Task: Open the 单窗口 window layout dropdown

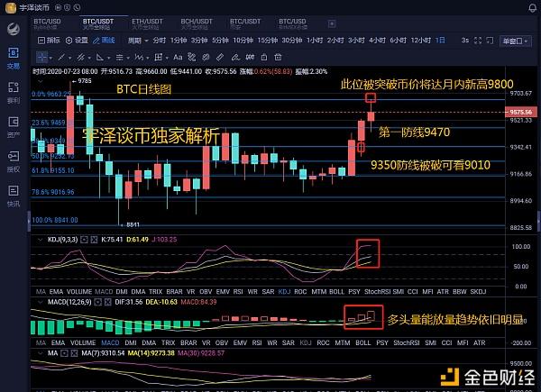Action: tap(516, 41)
